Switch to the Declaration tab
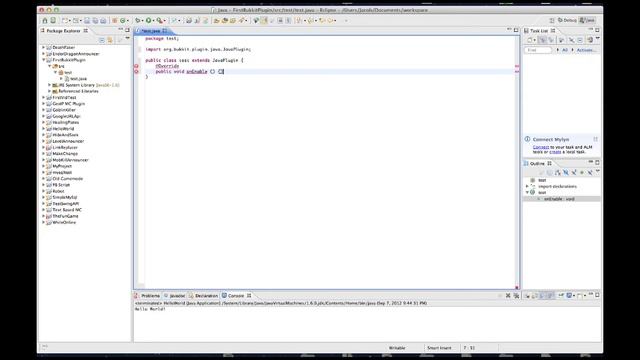 coord(203,296)
